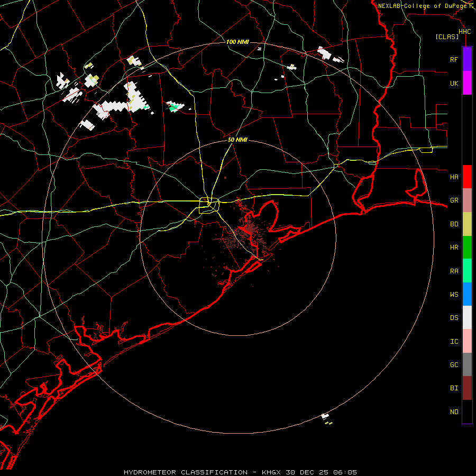Click the RA light green legend swatch

467,271
